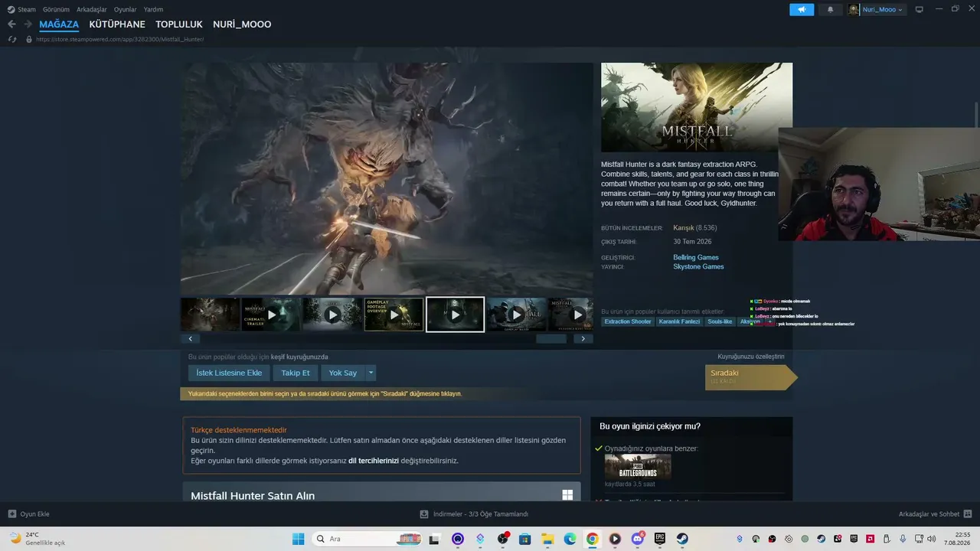The height and width of the screenshot is (551, 980).
Task: Click the Souls-like tag
Action: [x=720, y=321]
